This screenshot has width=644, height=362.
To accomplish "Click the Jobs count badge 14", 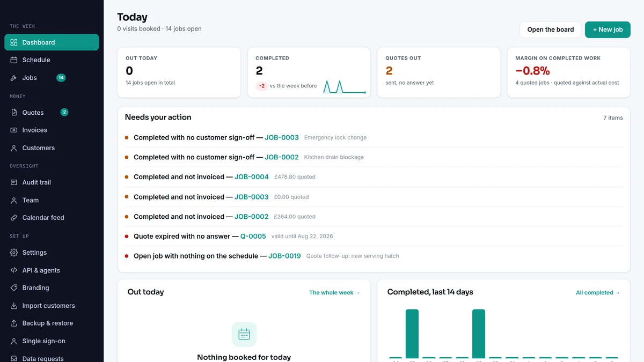I will point(61,78).
